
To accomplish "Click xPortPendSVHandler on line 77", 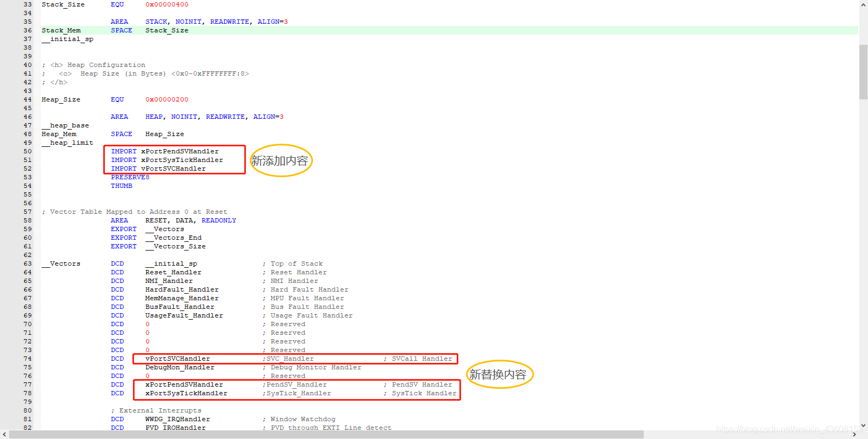I will click(x=184, y=384).
